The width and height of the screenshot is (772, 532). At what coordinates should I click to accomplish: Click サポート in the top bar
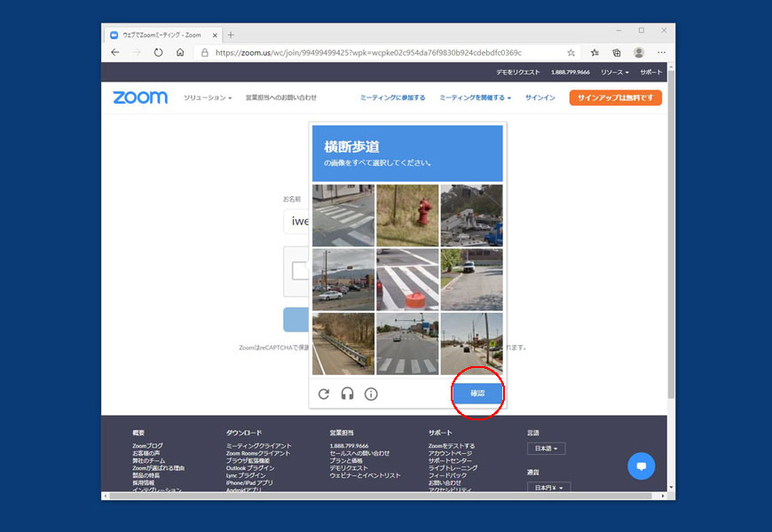pyautogui.click(x=651, y=72)
